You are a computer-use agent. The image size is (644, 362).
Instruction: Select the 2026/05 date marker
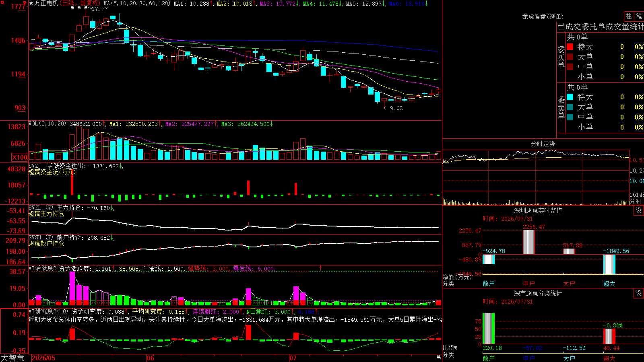[x=43, y=358]
